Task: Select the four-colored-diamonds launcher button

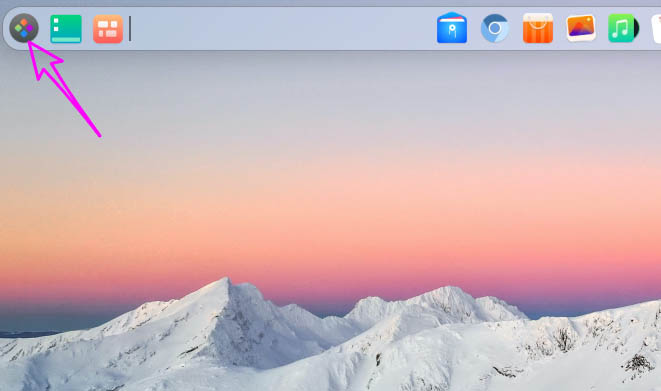Action: pyautogui.click(x=24, y=28)
